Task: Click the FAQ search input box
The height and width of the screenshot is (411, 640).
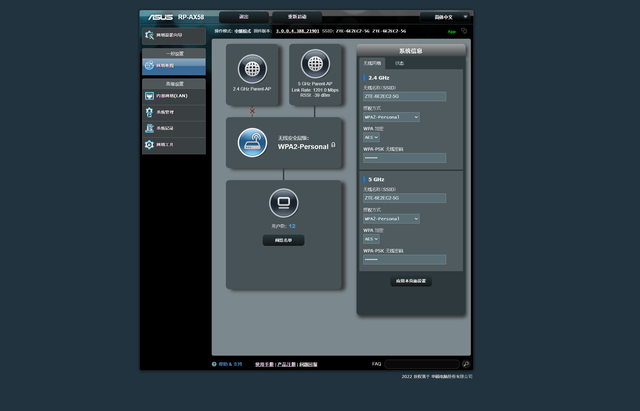Action: 422,364
